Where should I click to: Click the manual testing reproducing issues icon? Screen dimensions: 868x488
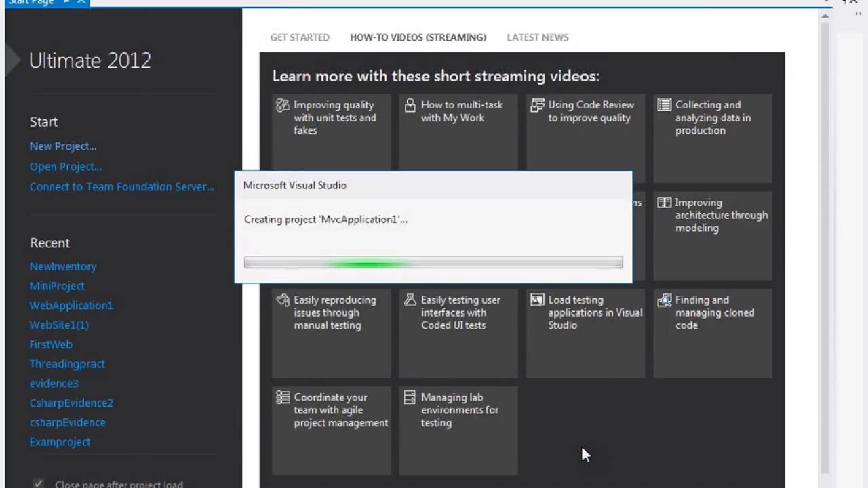283,300
